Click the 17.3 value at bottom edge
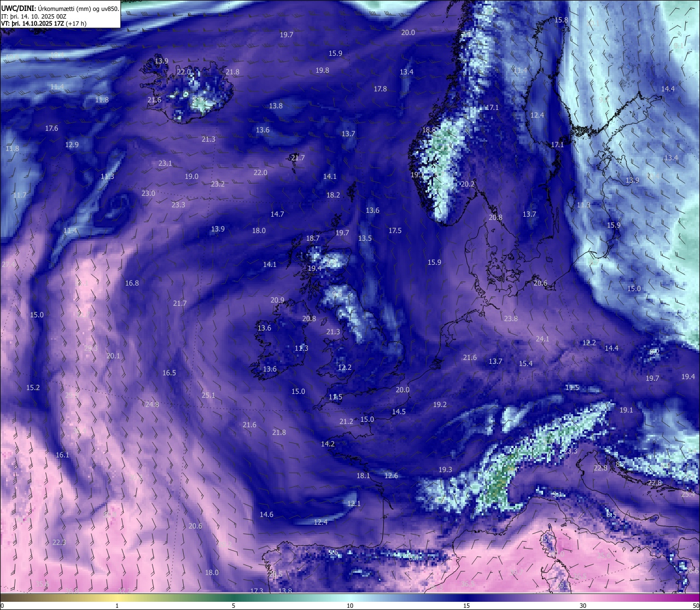Screen dimensions: 700x610 [x=256, y=591]
